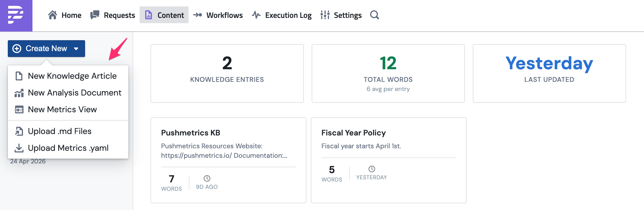Click the '24 Apr 2026' date in sidebar

28,161
